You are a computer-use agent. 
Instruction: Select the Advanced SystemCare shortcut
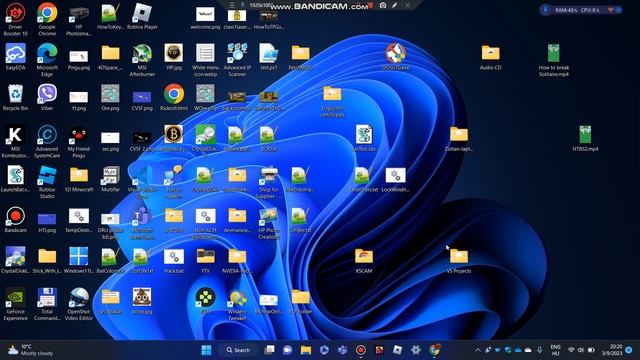coord(47,141)
